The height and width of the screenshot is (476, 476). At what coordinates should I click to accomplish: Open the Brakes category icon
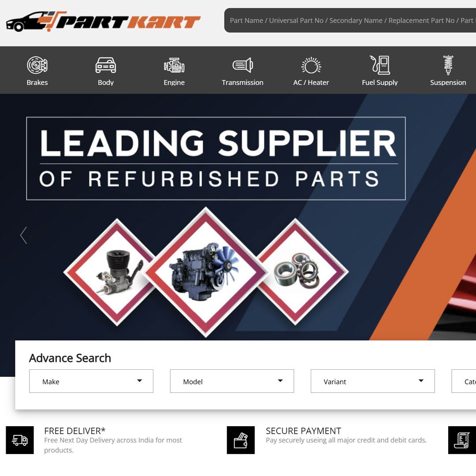click(x=37, y=65)
